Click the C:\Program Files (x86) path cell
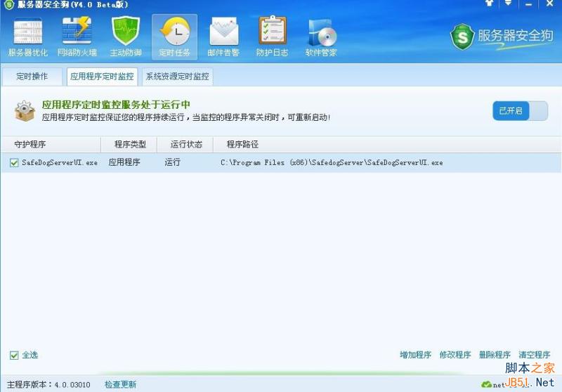 [332, 163]
